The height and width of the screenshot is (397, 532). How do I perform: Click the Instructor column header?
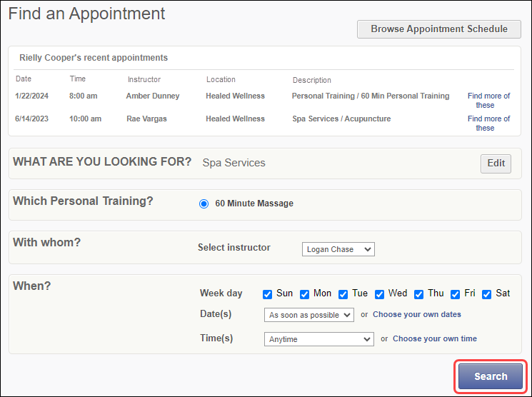144,79
